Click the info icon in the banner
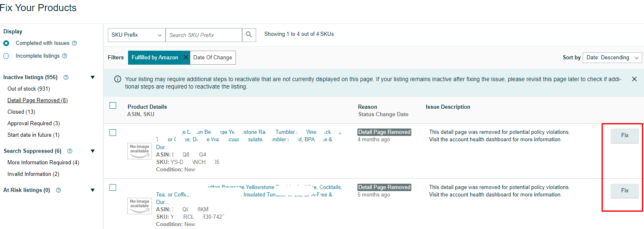Image resolution: width=644 pixels, height=229 pixels. [x=118, y=79]
